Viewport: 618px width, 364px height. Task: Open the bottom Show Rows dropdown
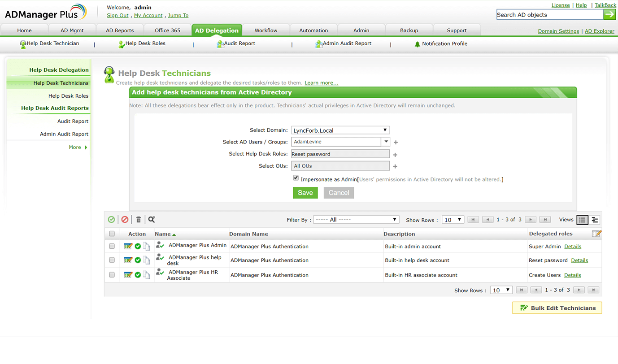pos(501,290)
